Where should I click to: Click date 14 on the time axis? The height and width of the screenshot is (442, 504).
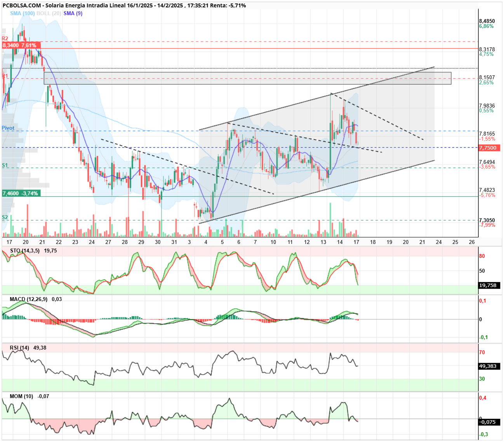(x=340, y=242)
